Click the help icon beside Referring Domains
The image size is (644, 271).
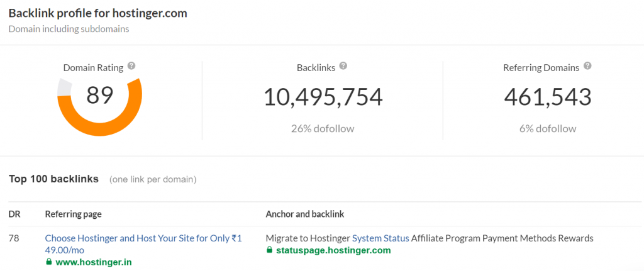[587, 66]
